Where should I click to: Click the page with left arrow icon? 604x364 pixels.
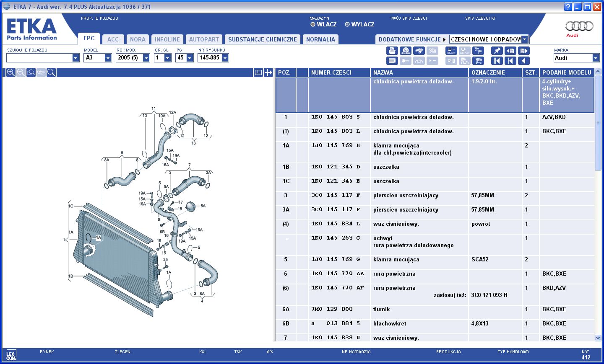click(510, 51)
